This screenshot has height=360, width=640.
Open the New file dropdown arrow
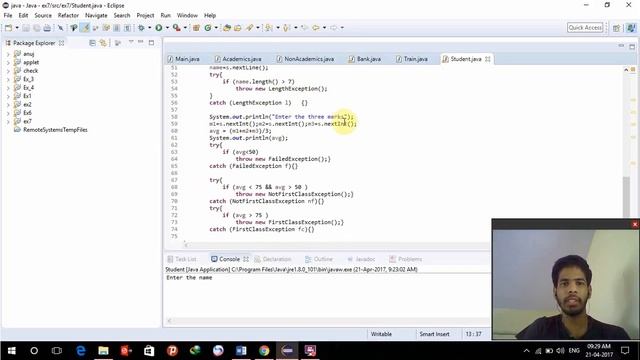(17, 28)
